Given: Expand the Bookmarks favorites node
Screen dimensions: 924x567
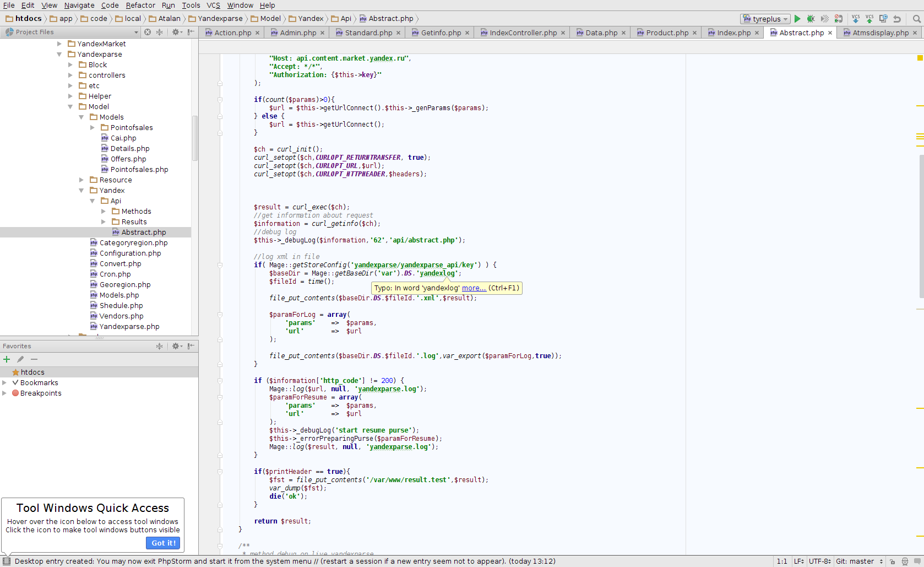Looking at the screenshot, I should coord(4,383).
